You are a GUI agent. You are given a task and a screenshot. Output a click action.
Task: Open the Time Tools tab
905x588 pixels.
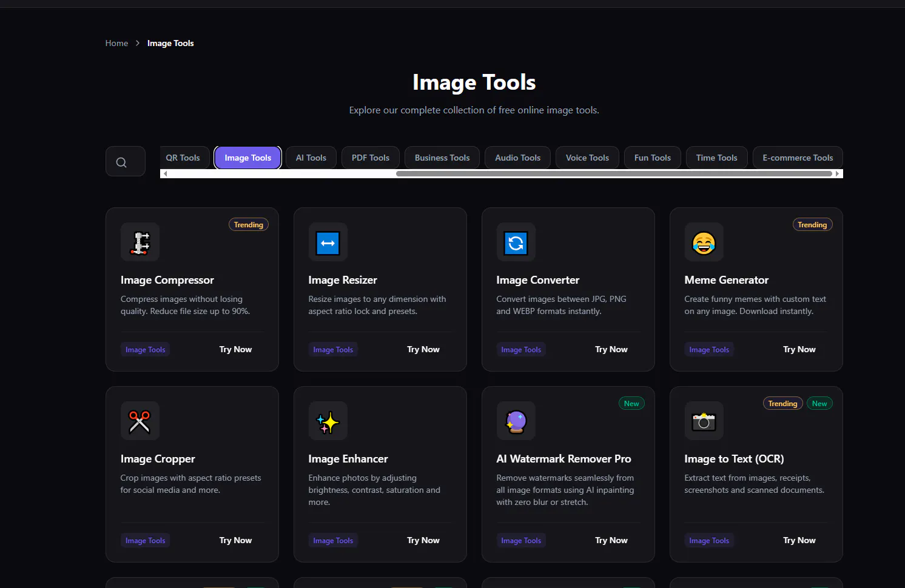717,158
